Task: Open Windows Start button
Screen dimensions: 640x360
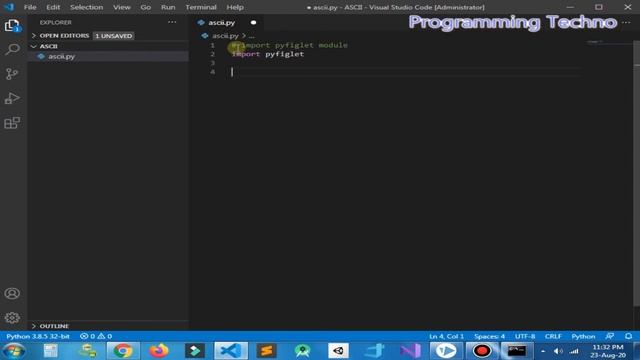Action: [x=13, y=351]
